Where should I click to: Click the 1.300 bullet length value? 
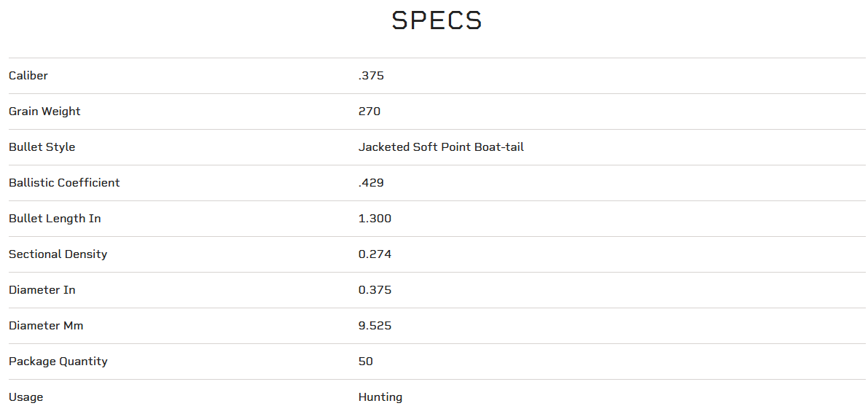point(375,219)
